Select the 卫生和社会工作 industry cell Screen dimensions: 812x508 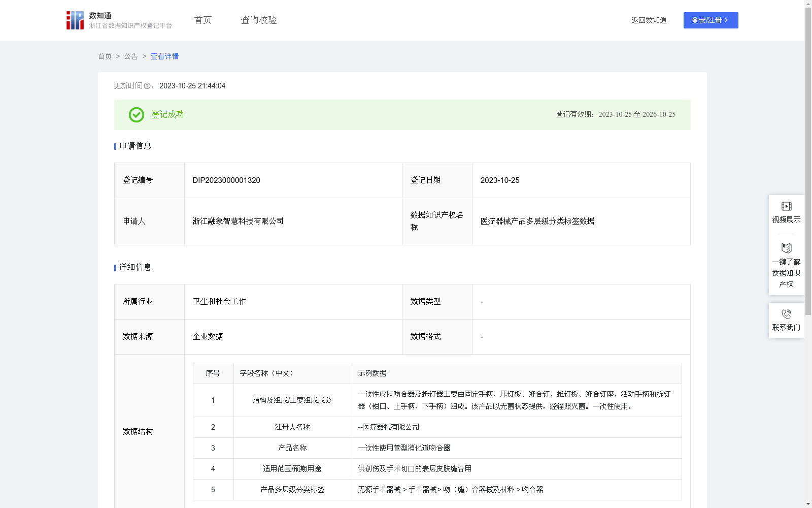pyautogui.click(x=293, y=302)
